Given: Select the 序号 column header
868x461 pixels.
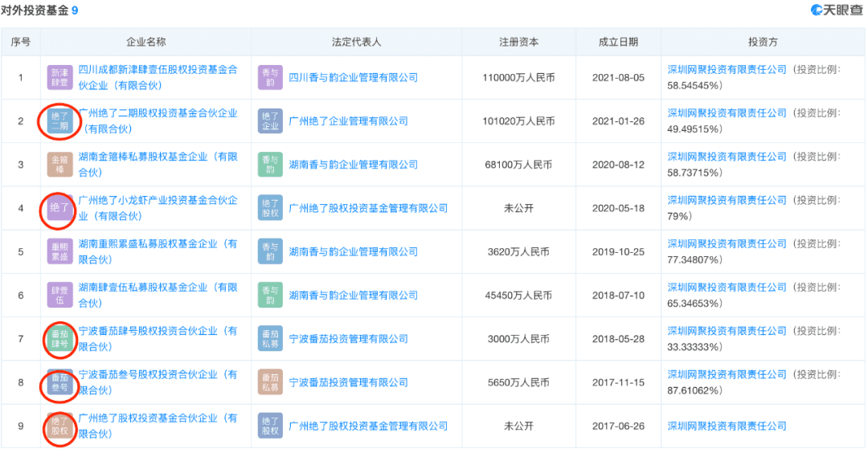Looking at the screenshot, I should coord(20,42).
